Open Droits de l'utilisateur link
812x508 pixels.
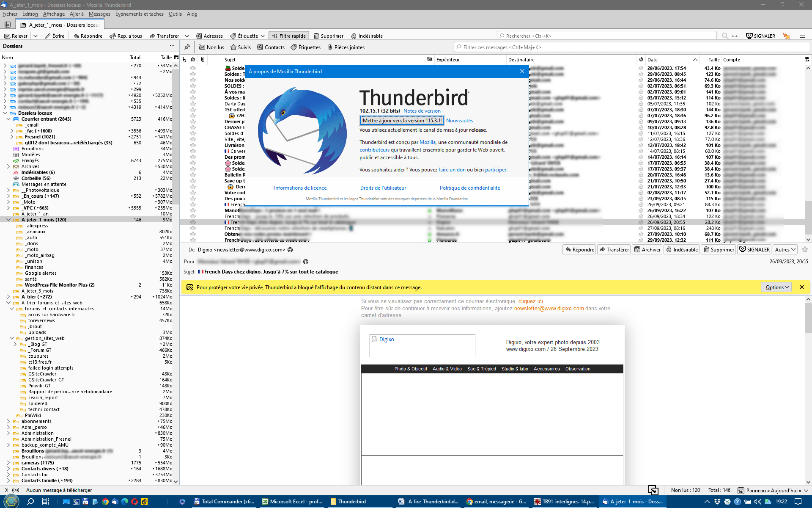coord(383,188)
